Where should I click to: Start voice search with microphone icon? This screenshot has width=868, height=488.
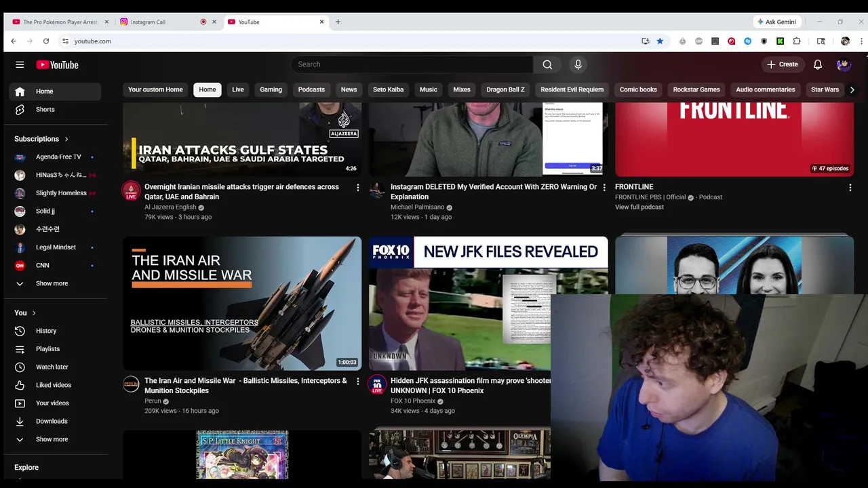click(x=578, y=64)
